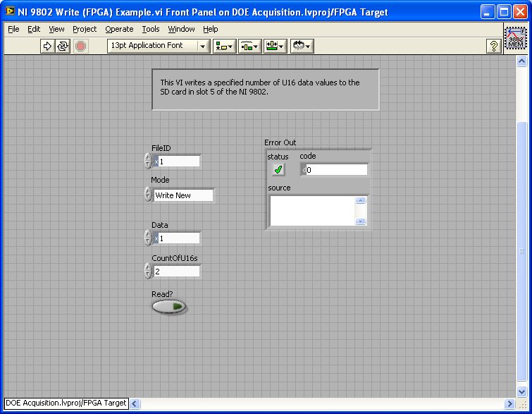Screen dimensions: 532x414
Task: Open the Edit menu
Action: pos(34,29)
